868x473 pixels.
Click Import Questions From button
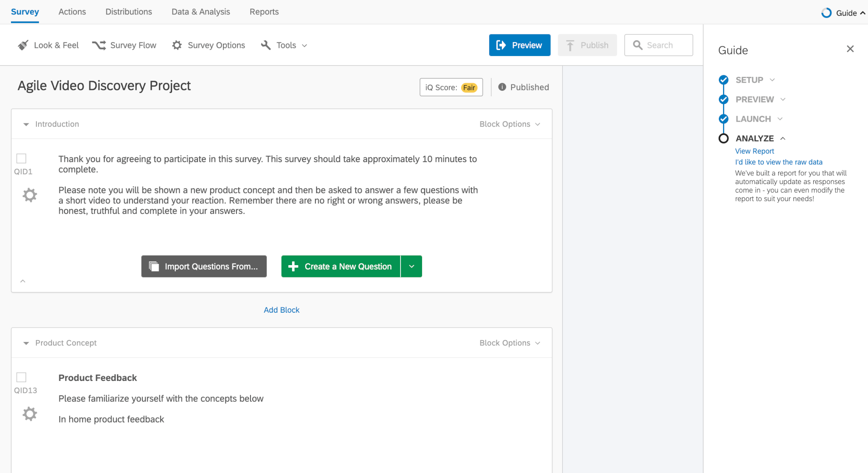(204, 266)
